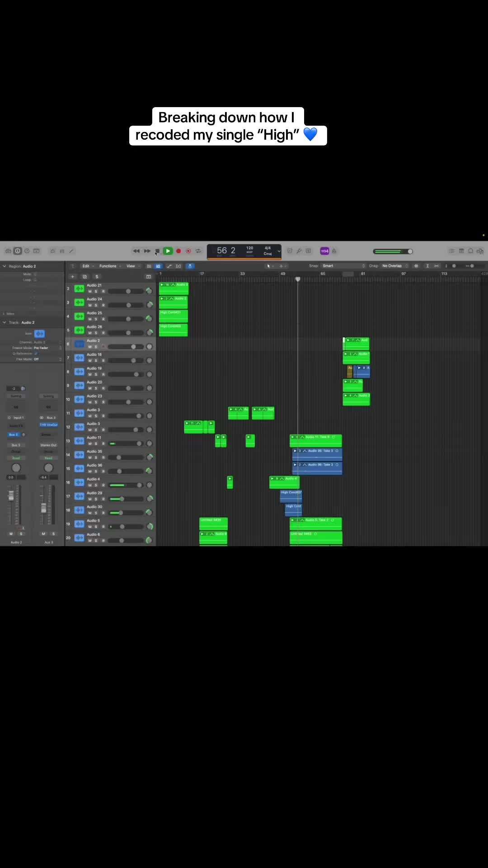This screenshot has height=868, width=488.
Task: Click the Audio 26 track icon
Action: pyautogui.click(x=80, y=330)
